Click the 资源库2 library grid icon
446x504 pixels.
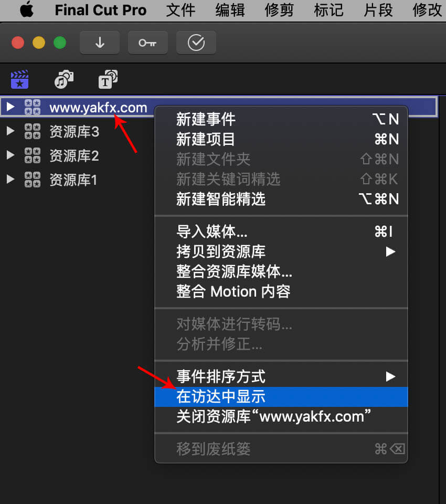coord(33,155)
